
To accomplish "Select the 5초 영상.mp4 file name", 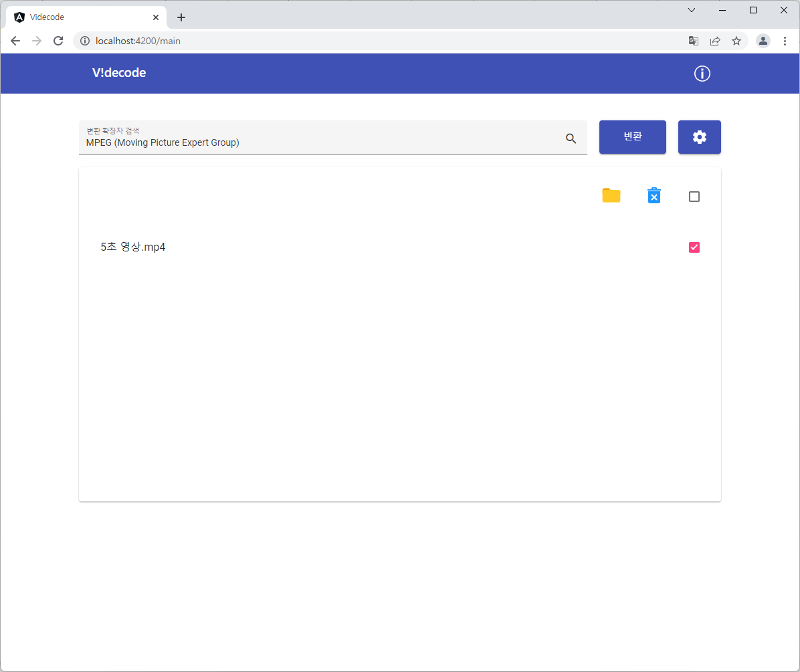I will coord(132,247).
